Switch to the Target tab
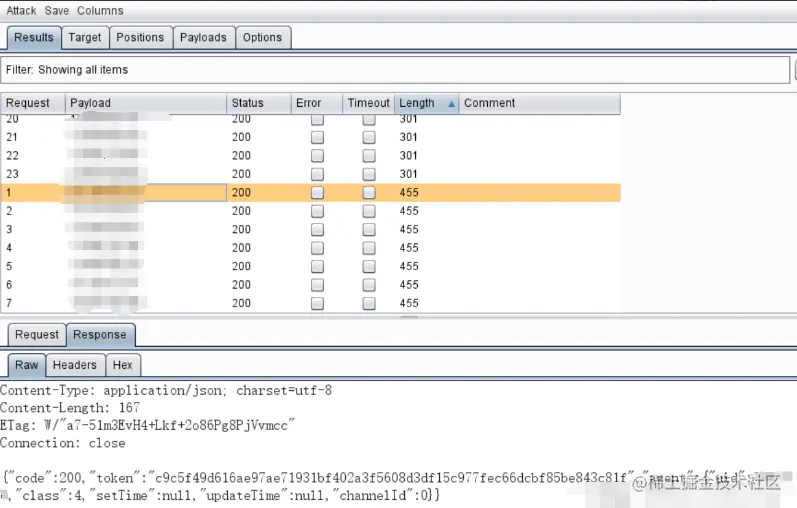The image size is (797, 508). [85, 38]
